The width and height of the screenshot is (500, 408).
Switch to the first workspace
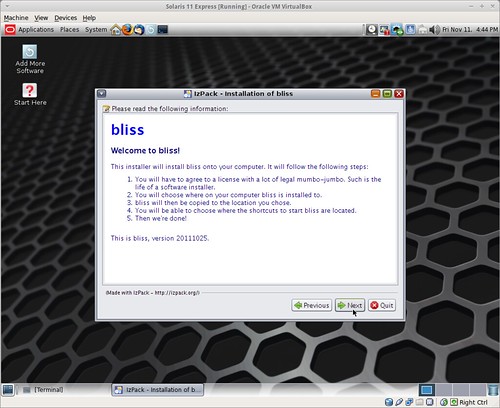(x=427, y=389)
